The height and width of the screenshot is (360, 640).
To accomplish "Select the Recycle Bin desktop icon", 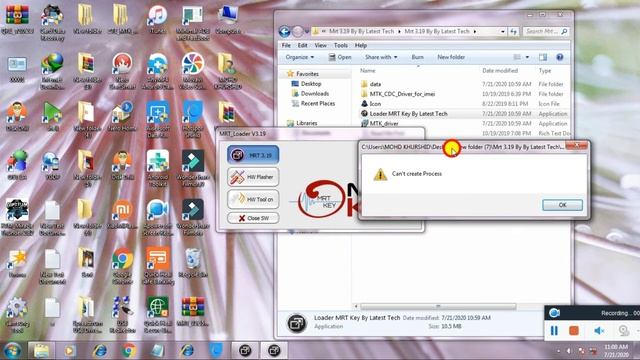I will [193, 263].
